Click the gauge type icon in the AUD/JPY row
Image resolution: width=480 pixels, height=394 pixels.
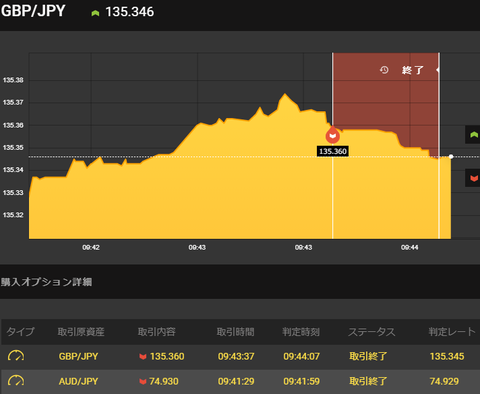16,381
